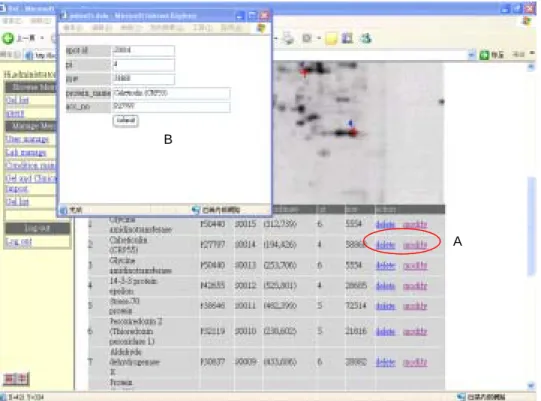This screenshot has width=541, height=401.
Task: Click the Log out link in sidebar
Action: 19,242
